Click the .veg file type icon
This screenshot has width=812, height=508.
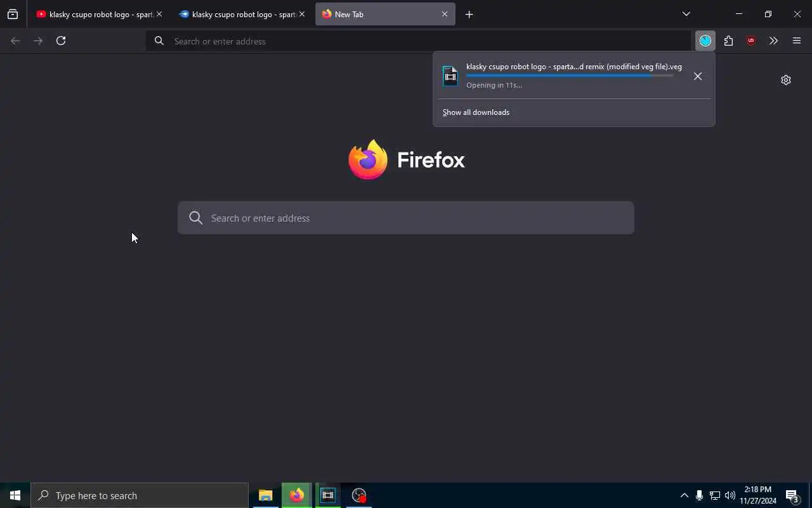pyautogui.click(x=450, y=76)
